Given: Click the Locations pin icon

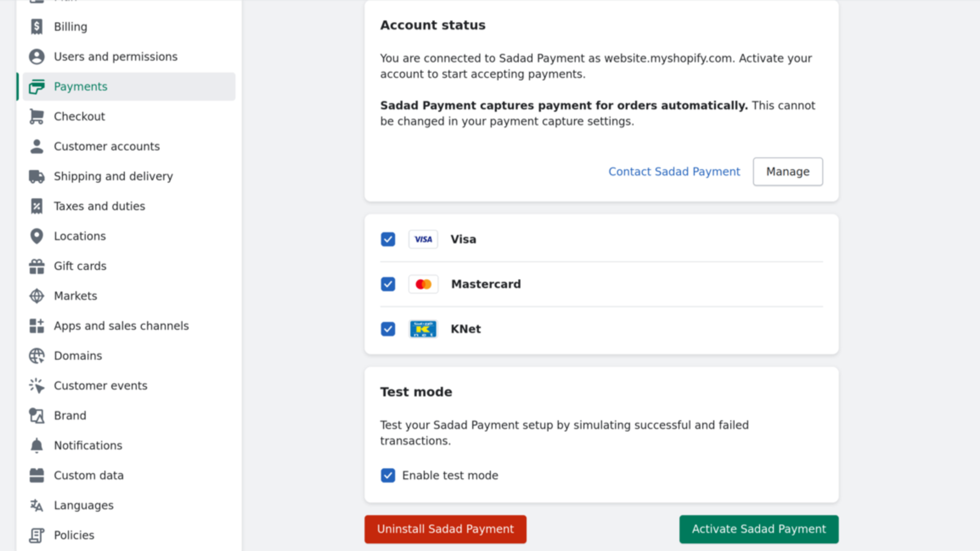Looking at the screenshot, I should pyautogui.click(x=37, y=236).
